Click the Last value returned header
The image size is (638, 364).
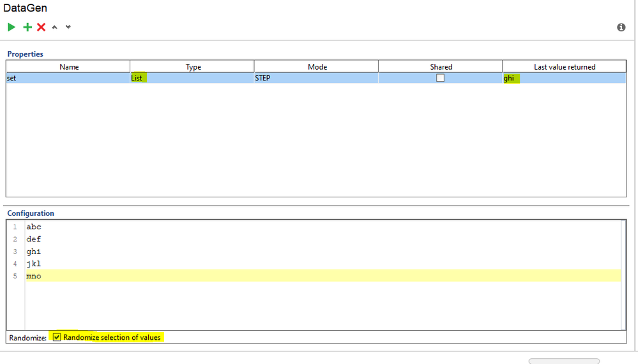[x=565, y=66]
